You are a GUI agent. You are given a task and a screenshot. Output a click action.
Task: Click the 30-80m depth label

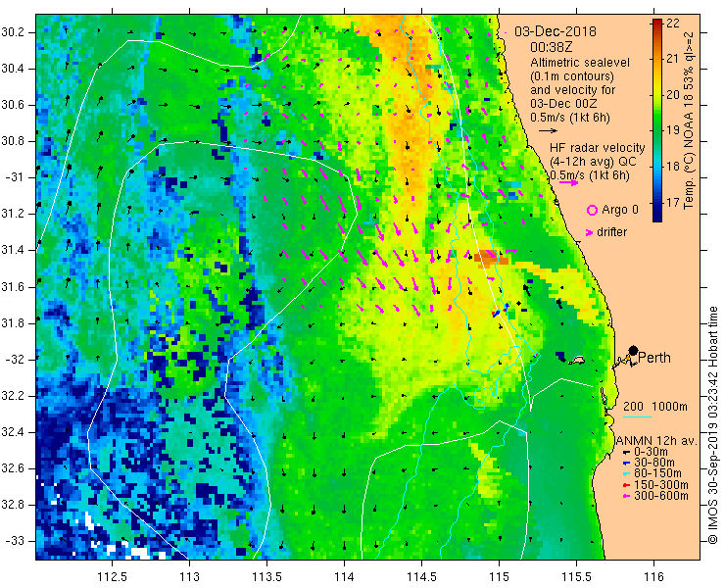653,463
